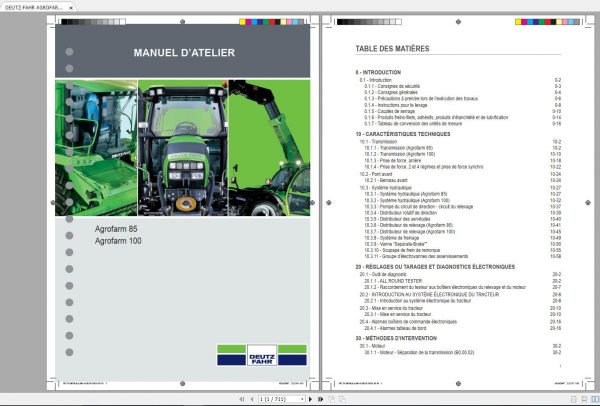This screenshot has width=600, height=406.
Task: Click the Agrofarm 100 model name
Action: point(118,241)
